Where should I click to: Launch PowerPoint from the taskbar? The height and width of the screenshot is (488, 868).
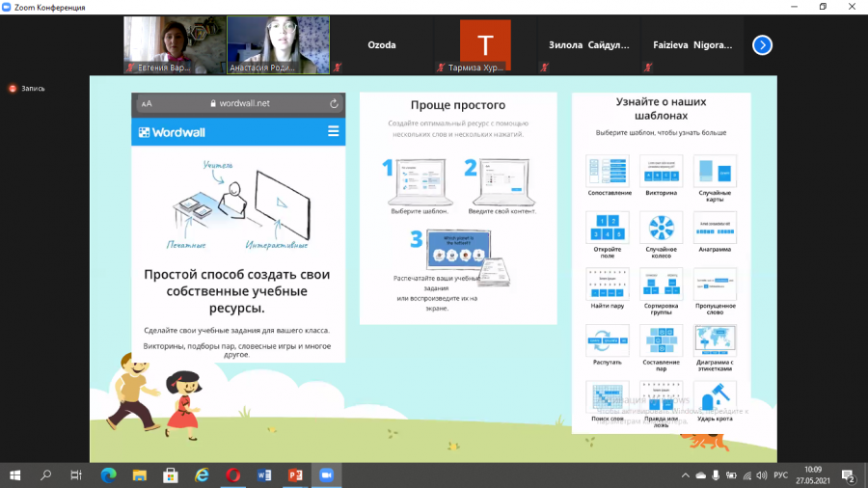click(x=296, y=475)
